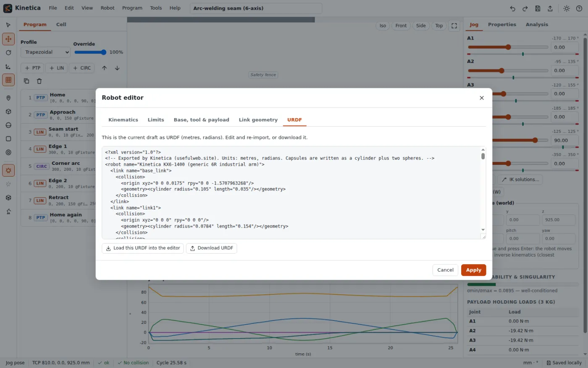The image size is (588, 368).
Task: Click the rounded square shape icon
Action: 8,139
